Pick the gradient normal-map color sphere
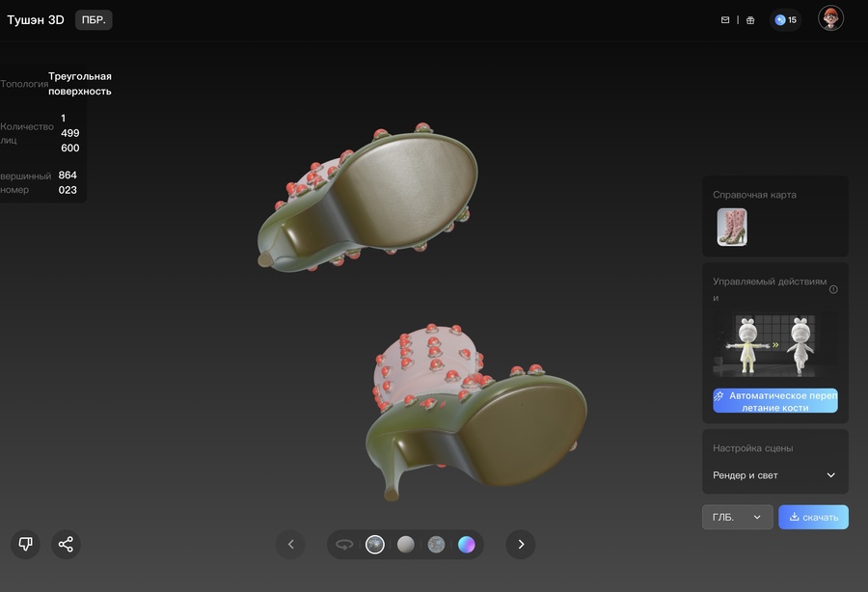The image size is (868, 592). click(x=467, y=545)
